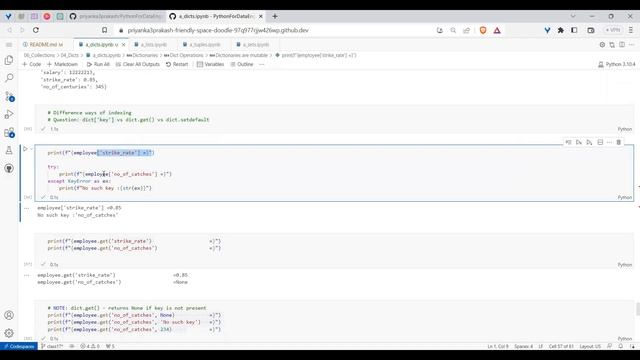
Task: Open the Brave wallet icon
Action: point(591,30)
